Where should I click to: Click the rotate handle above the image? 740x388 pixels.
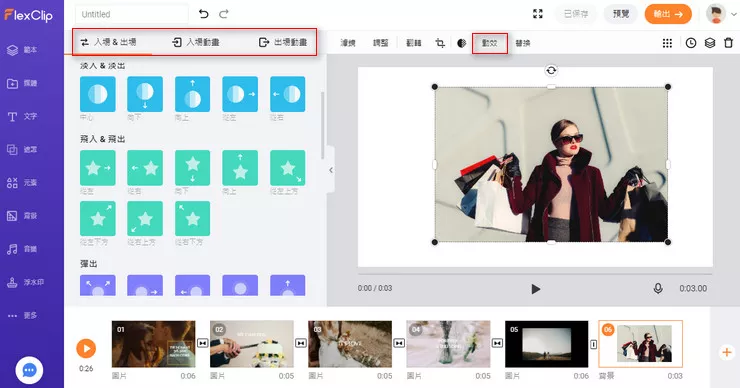pyautogui.click(x=551, y=70)
